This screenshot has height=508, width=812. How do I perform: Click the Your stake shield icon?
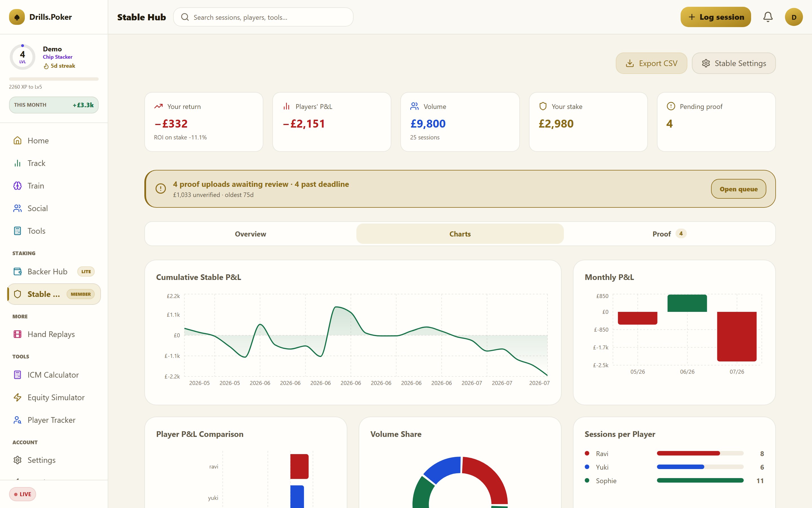point(543,106)
